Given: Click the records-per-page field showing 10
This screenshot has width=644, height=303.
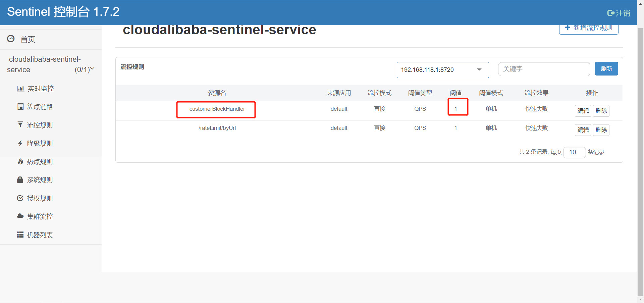Looking at the screenshot, I should click(x=574, y=152).
